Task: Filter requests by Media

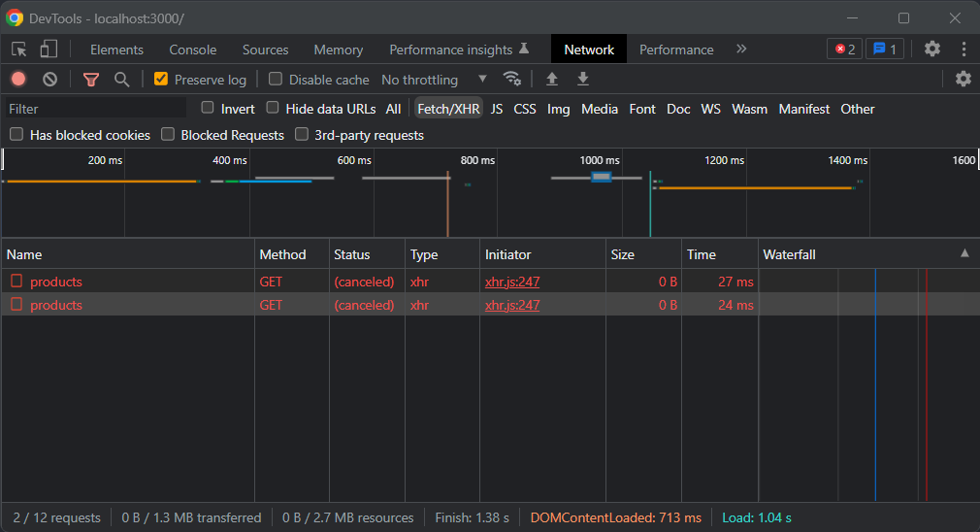Action: (600, 109)
